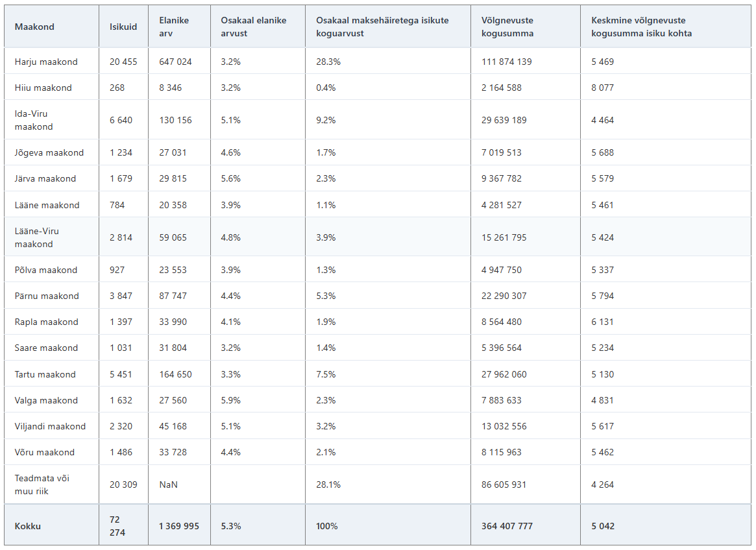The height and width of the screenshot is (550, 756).
Task: Click the Teadmata või muu riik cell
Action: [42, 484]
